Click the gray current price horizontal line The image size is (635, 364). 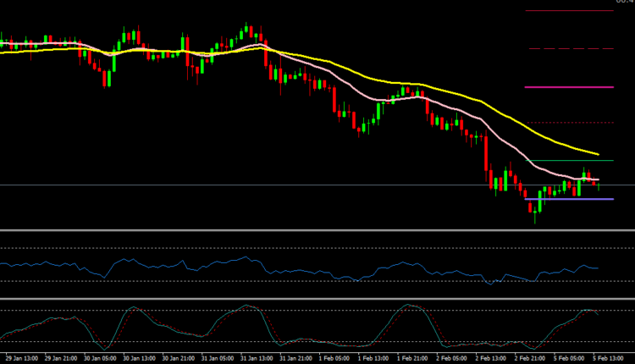(254, 185)
